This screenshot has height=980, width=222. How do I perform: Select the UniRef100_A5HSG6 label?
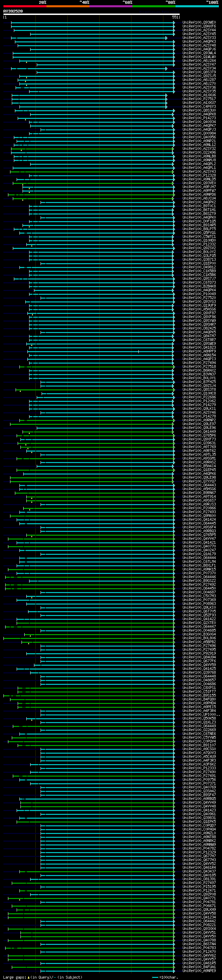point(199,489)
